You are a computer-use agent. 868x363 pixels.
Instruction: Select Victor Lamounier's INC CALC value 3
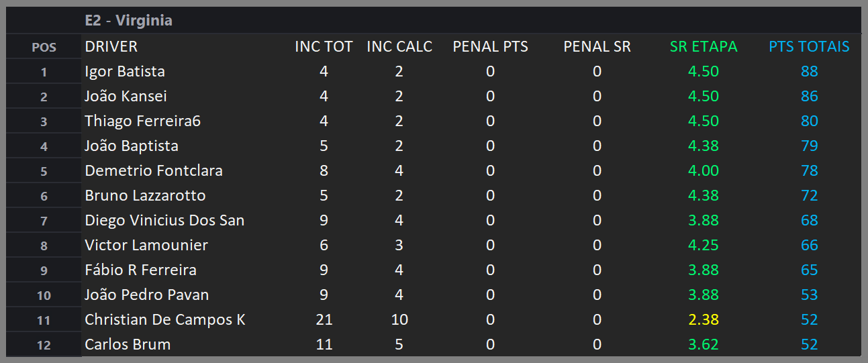click(399, 245)
